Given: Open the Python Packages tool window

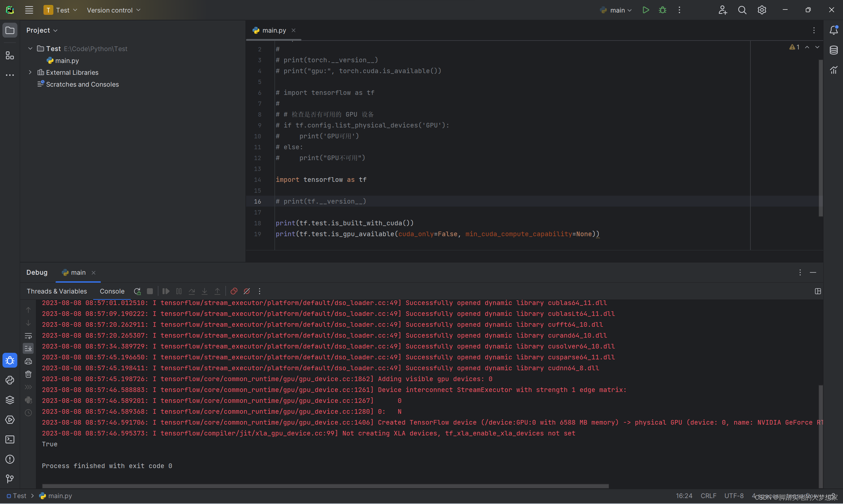Looking at the screenshot, I should 10,400.
